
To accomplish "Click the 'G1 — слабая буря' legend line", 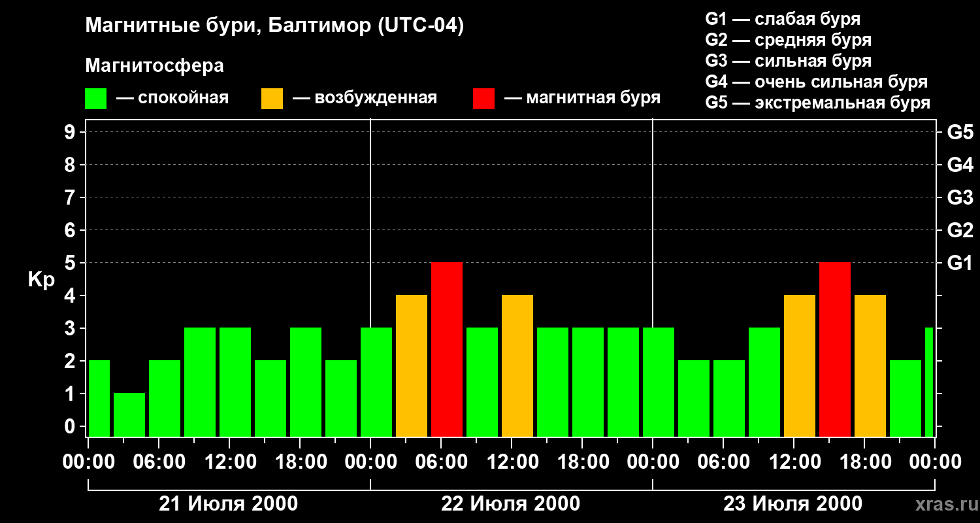I will pyautogui.click(x=783, y=19).
